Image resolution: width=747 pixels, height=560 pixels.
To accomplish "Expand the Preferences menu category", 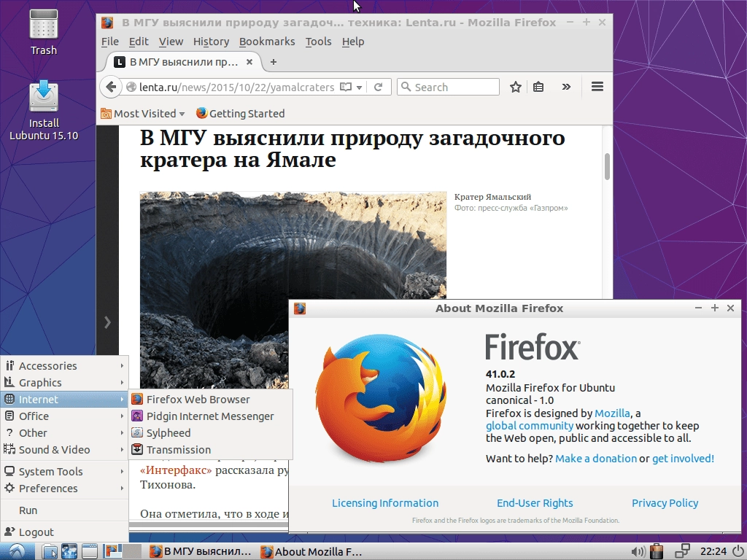I will [x=65, y=488].
